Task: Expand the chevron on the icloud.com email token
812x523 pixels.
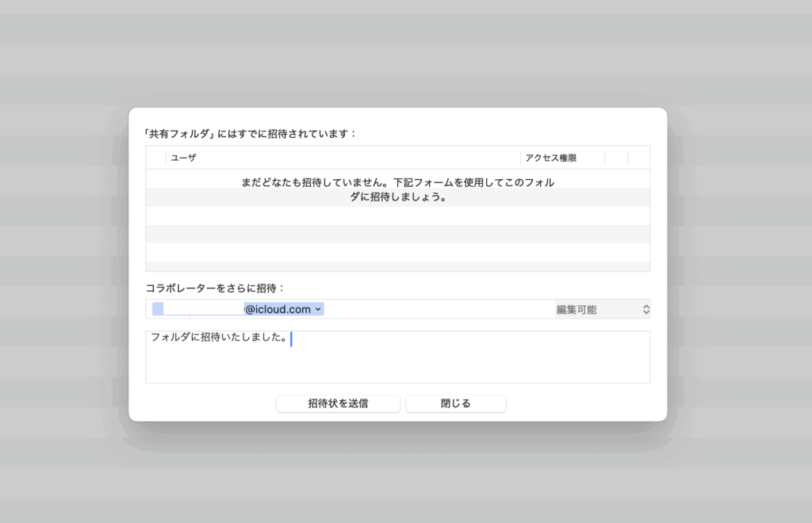Action: pyautogui.click(x=318, y=309)
